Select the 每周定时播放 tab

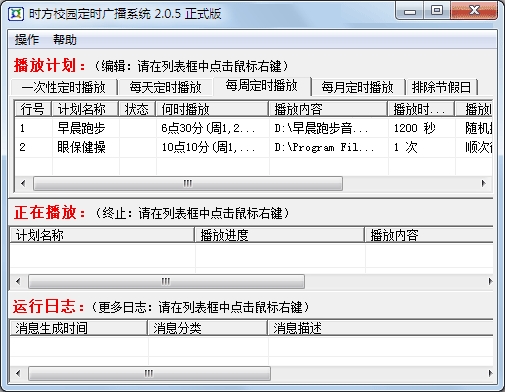click(x=262, y=86)
